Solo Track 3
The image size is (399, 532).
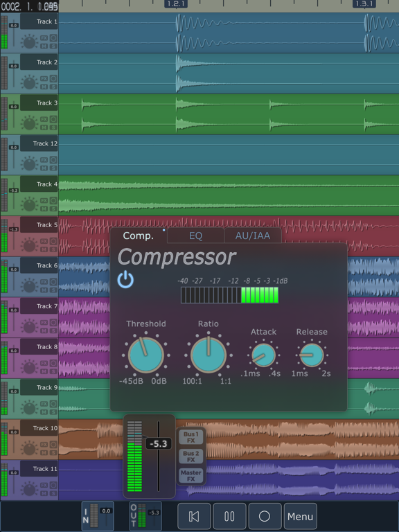pos(53,127)
